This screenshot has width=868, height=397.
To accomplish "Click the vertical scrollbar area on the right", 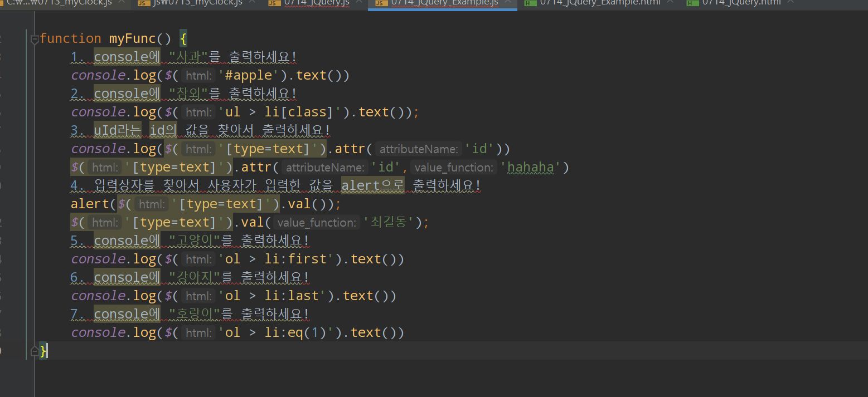I will click(x=865, y=167).
